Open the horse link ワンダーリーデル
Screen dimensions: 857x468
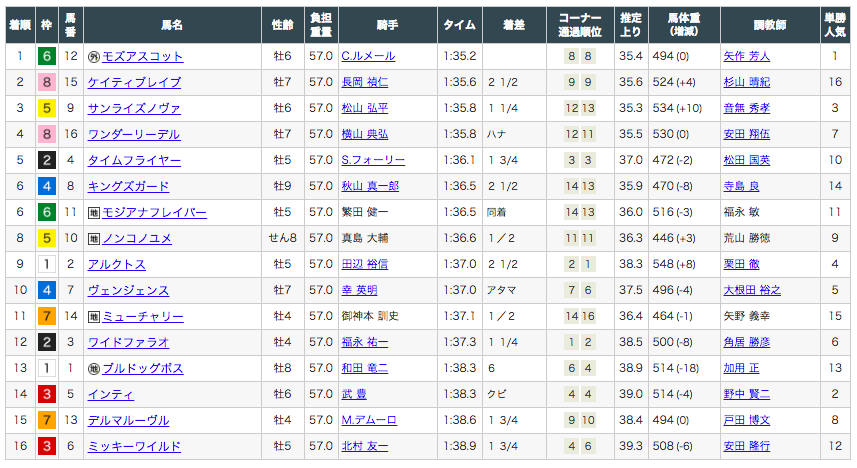click(134, 134)
